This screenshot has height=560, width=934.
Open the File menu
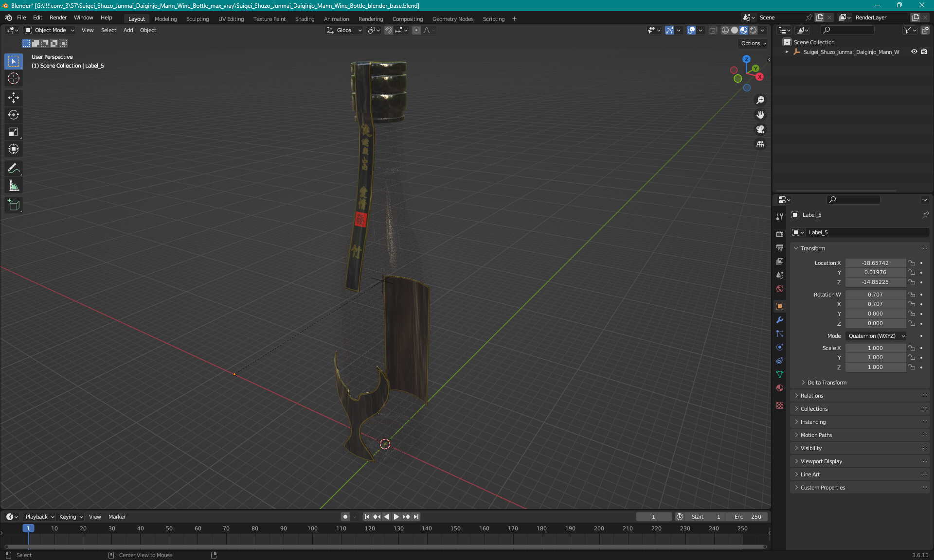click(21, 17)
